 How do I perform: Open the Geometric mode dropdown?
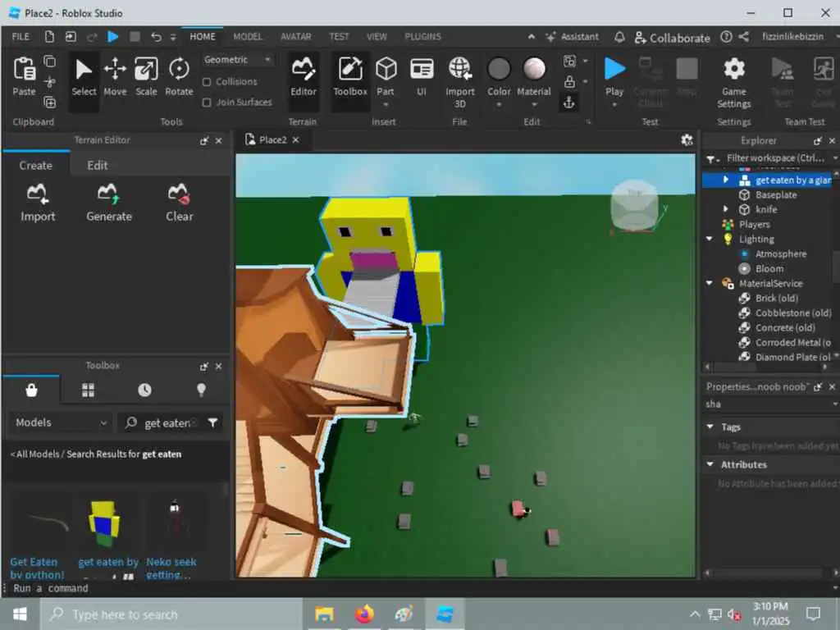tap(237, 59)
